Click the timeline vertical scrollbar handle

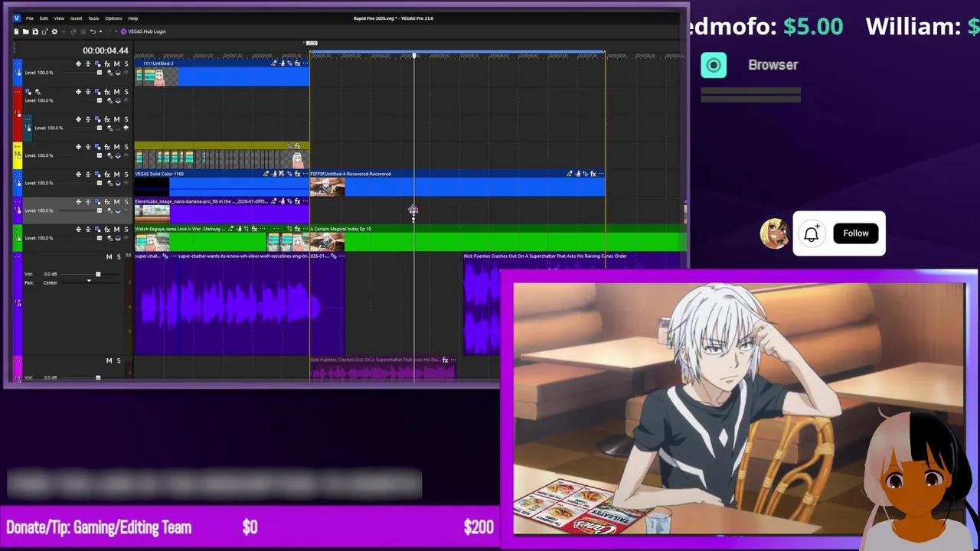(685, 211)
